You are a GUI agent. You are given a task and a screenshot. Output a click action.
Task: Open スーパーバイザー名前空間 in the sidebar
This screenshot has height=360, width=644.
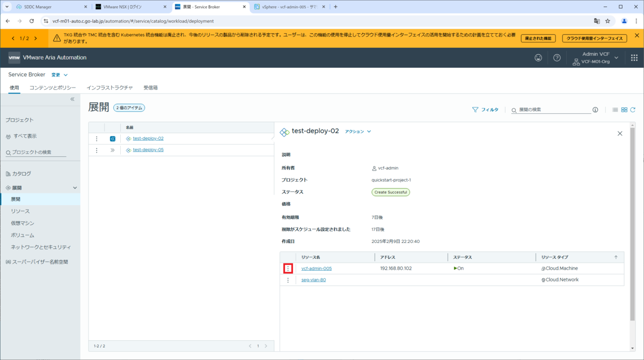pyautogui.click(x=40, y=262)
